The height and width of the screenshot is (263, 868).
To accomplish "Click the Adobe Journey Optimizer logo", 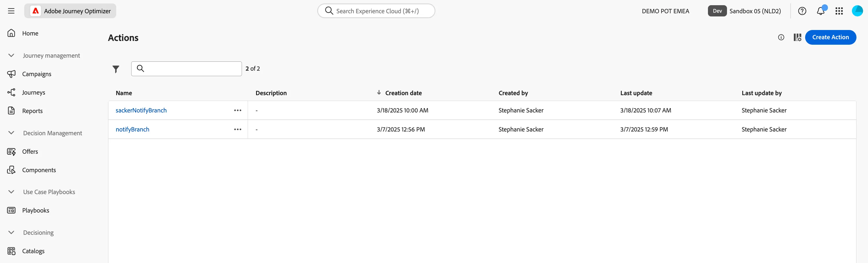I will point(70,11).
